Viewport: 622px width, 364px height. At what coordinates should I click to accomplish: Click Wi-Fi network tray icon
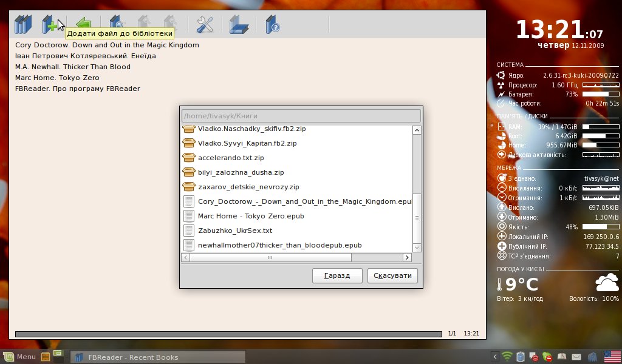[507, 357]
